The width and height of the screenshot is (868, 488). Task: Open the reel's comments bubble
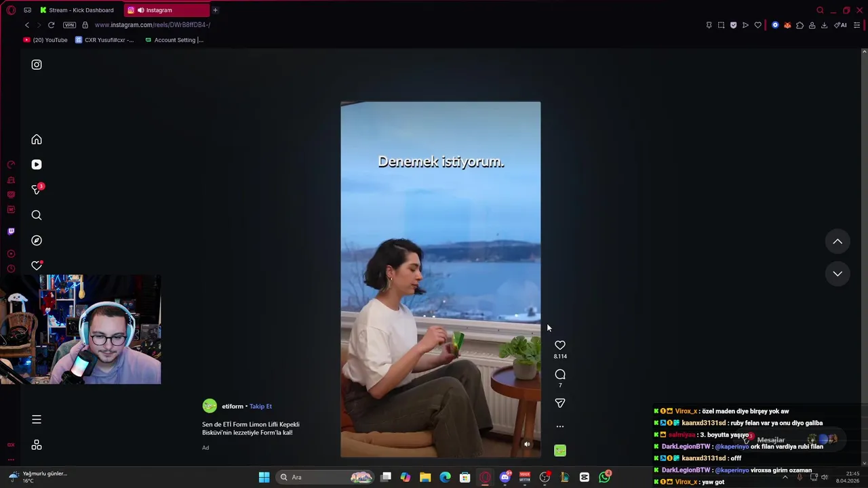[560, 374]
